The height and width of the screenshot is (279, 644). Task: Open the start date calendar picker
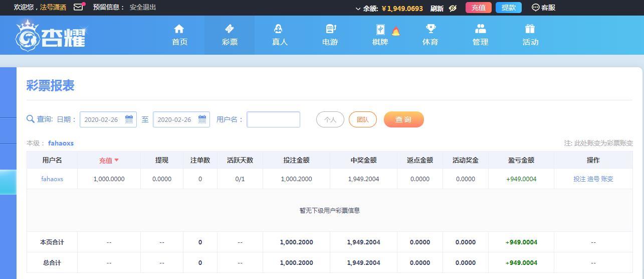129,119
